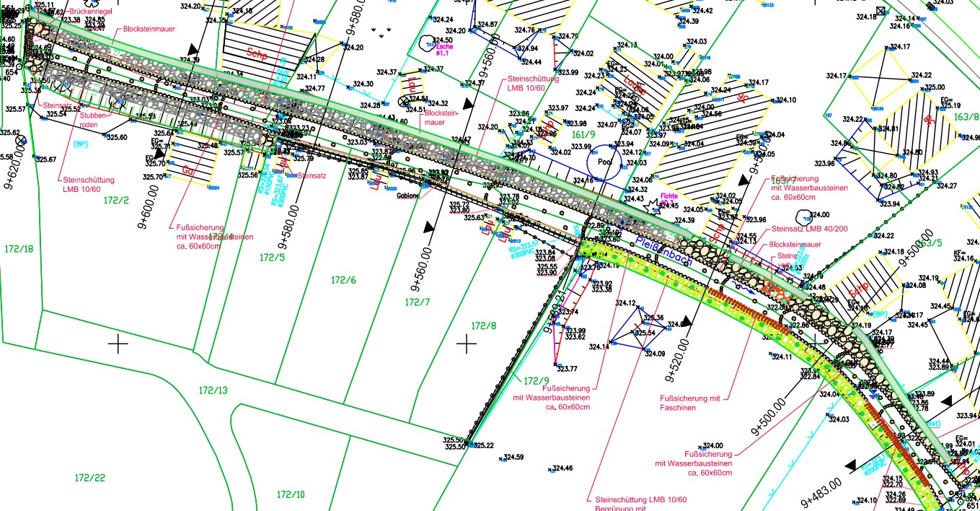
Task: Click the Stubbenroden label
Action: [94, 119]
